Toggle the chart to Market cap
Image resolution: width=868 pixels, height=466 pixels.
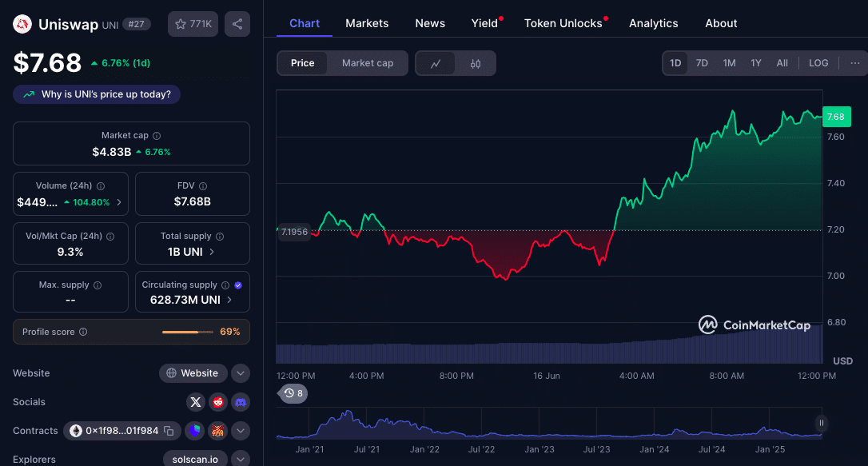(x=368, y=63)
